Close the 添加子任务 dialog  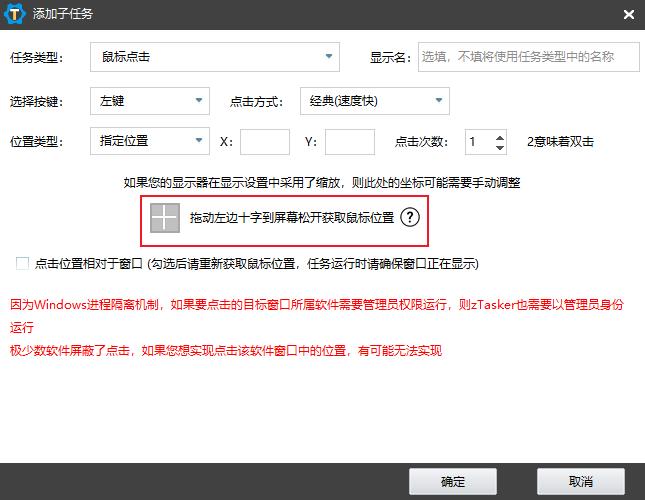[x=629, y=14]
